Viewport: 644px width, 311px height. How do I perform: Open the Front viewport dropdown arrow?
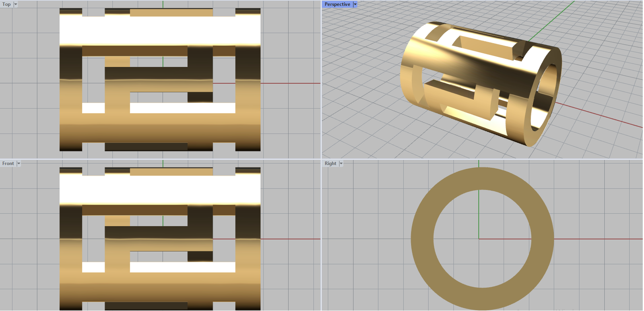19,163
